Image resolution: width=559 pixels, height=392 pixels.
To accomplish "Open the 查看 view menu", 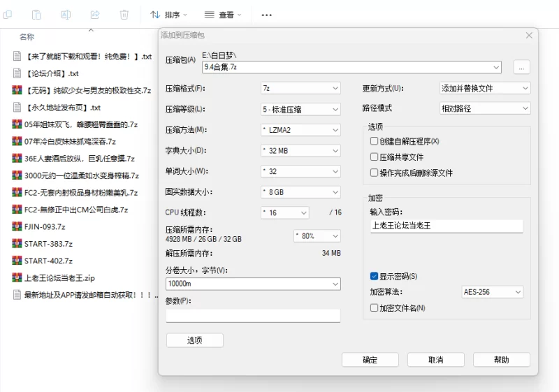I will (x=223, y=15).
